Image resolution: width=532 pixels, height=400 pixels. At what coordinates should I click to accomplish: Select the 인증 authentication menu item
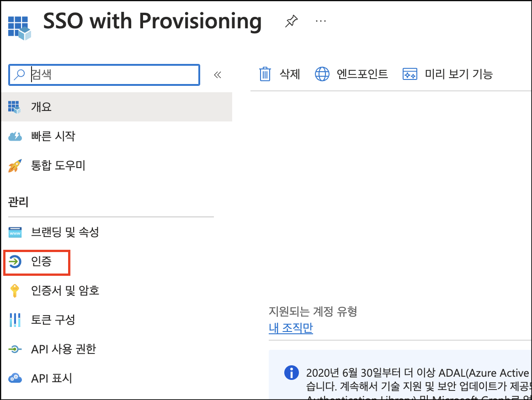pyautogui.click(x=41, y=262)
